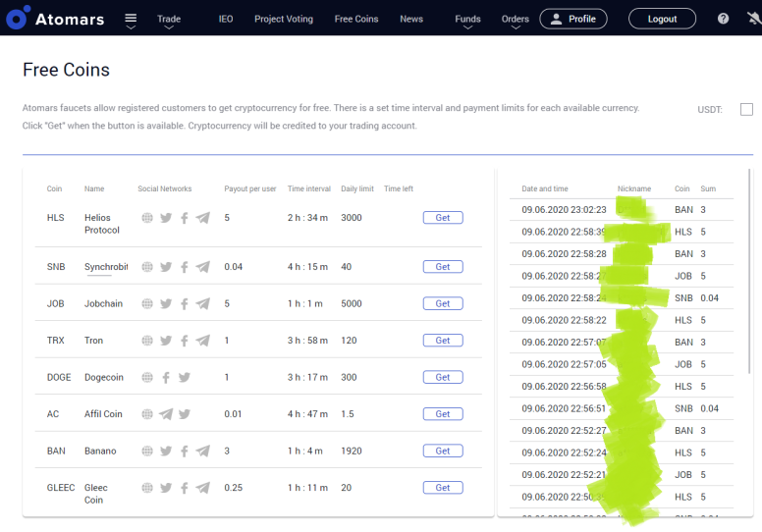Select the 1920 daily limit value
Screen dimensions: 762x532
click(x=352, y=451)
